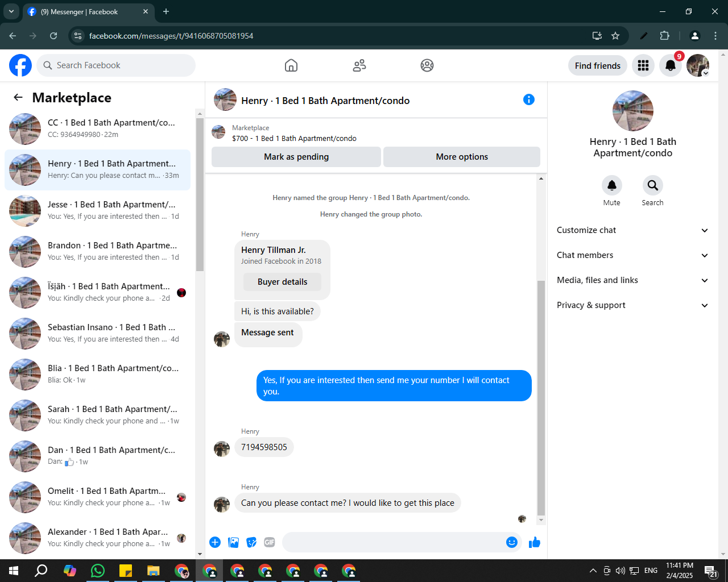Screen dimensions: 728x582
Task: Open more actions plus icon in composer
Action: point(215,542)
